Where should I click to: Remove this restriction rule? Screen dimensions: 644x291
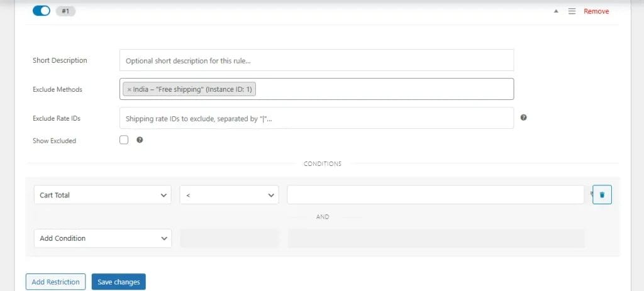[x=596, y=11]
